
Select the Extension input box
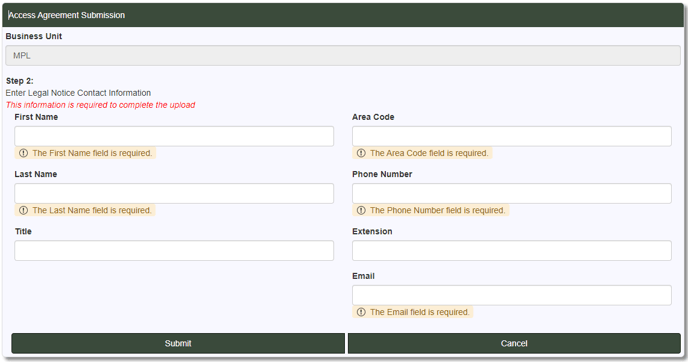point(512,251)
